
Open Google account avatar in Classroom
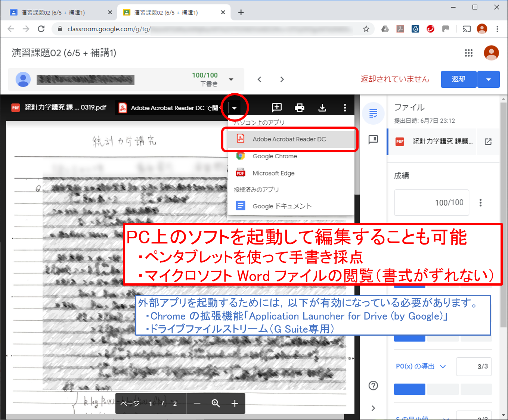[x=491, y=53]
